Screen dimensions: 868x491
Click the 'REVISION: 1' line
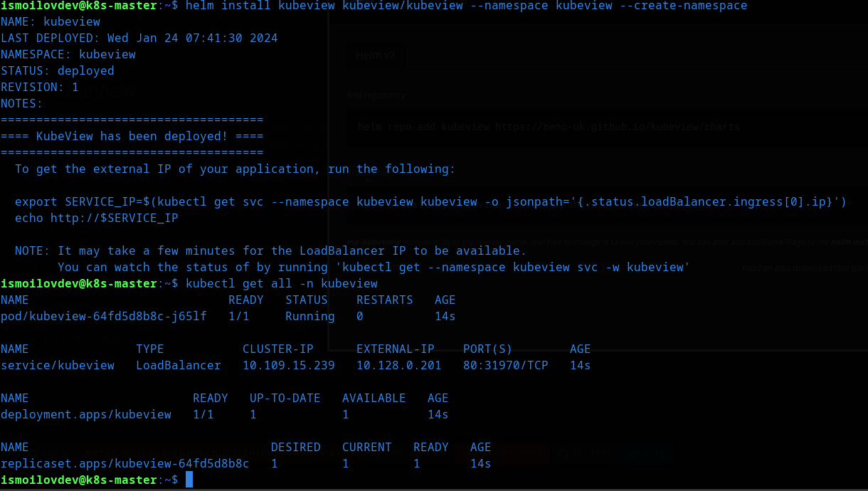(40, 88)
